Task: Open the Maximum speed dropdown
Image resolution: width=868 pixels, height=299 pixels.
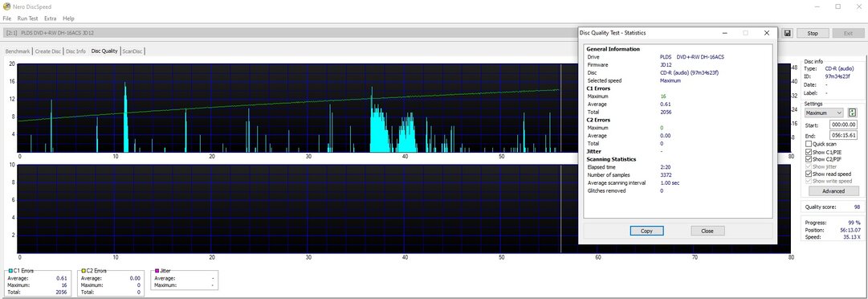Action: click(824, 113)
